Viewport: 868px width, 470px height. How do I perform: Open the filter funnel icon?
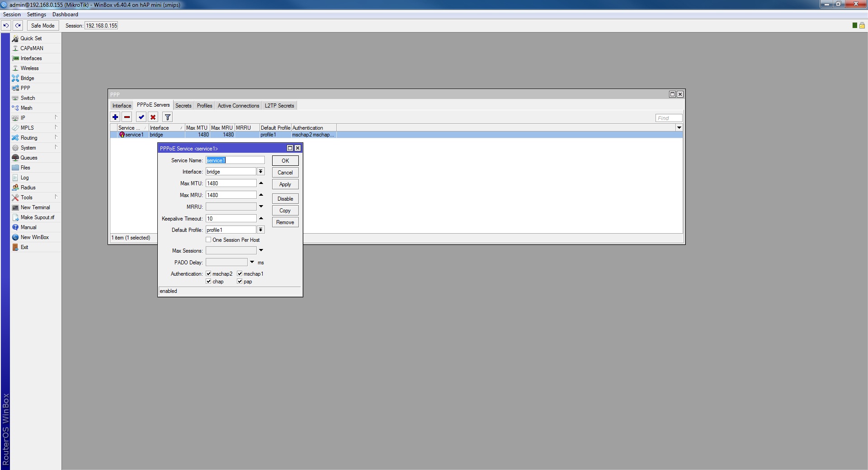[x=168, y=117]
